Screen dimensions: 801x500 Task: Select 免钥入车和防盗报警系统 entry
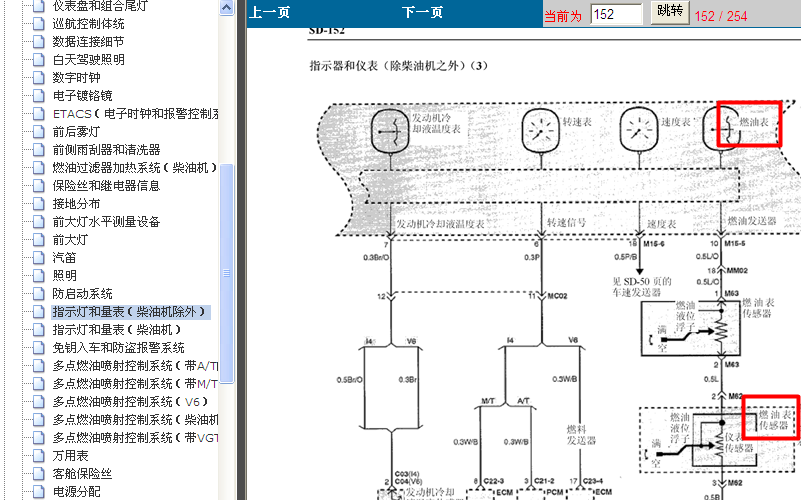pyautogui.click(x=119, y=348)
